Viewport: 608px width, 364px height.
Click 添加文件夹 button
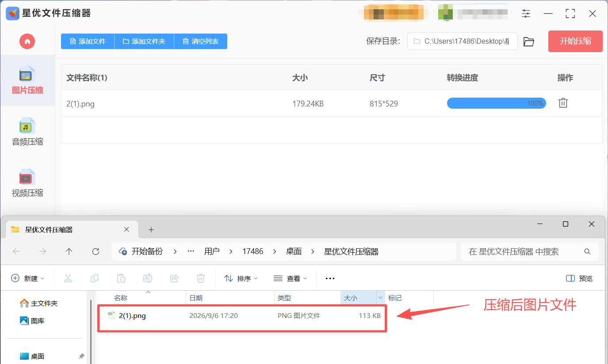point(144,41)
